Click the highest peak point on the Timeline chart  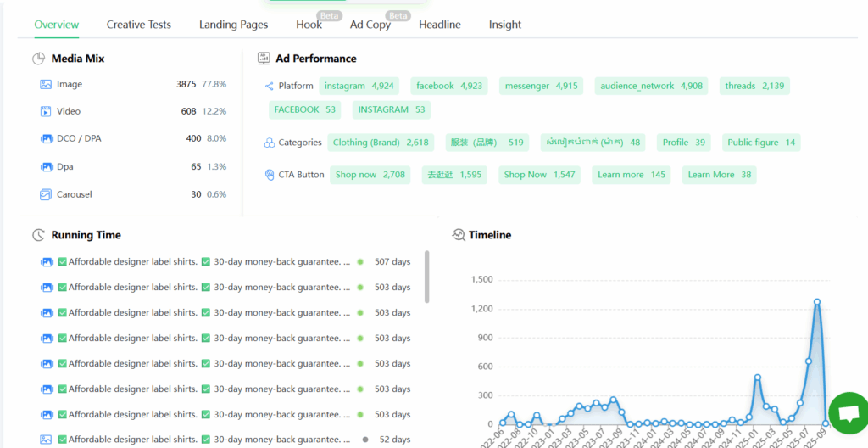[x=816, y=302]
